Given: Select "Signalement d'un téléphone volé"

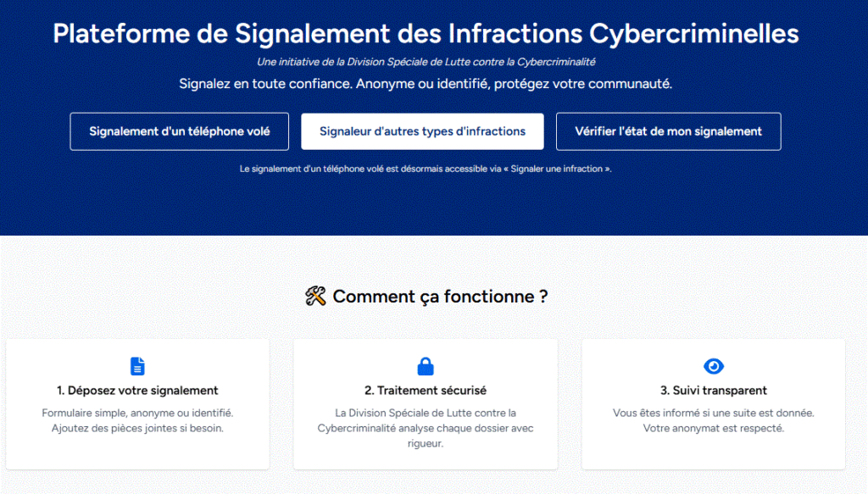Looking at the screenshot, I should 179,131.
